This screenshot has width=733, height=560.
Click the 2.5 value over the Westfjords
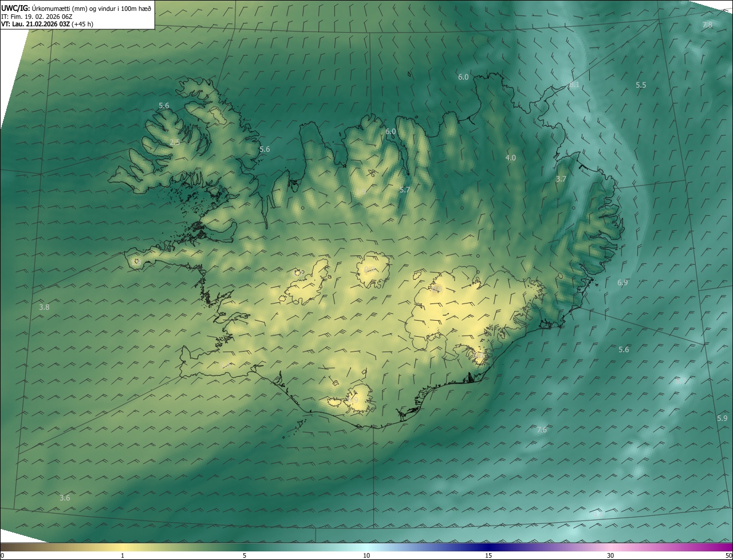pyautogui.click(x=175, y=142)
